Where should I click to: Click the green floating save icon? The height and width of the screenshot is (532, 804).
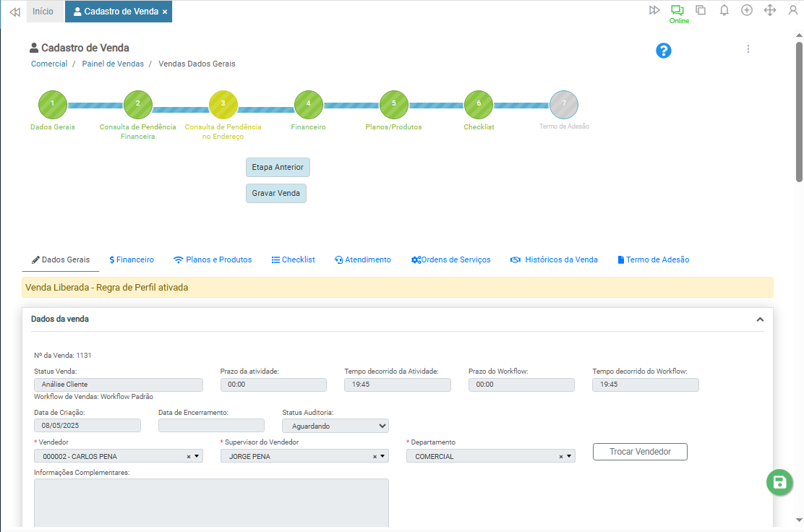pos(779,483)
